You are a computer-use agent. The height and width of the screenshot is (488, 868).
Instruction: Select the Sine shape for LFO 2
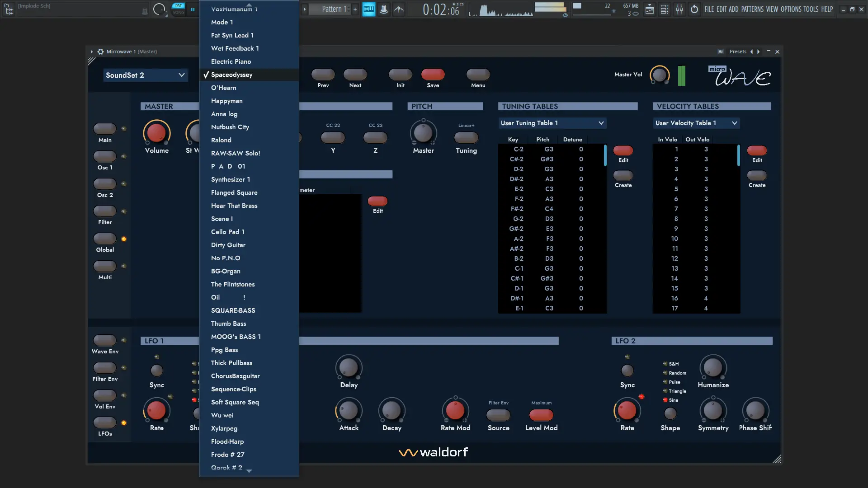coord(666,400)
